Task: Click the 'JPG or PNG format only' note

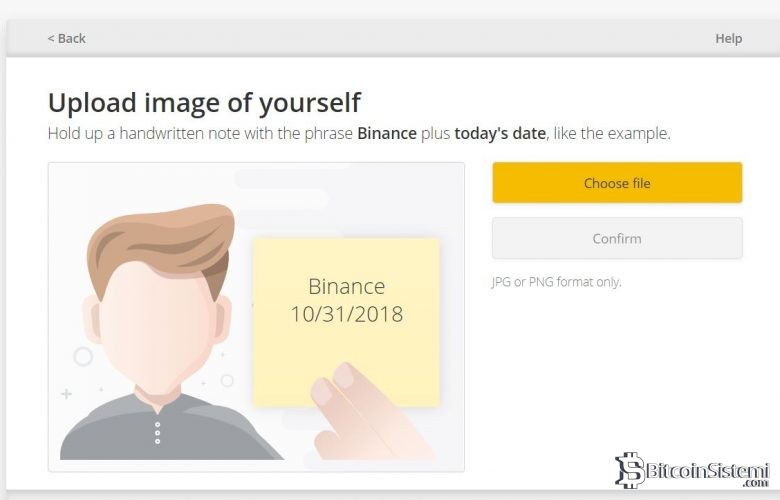Action: [x=556, y=282]
